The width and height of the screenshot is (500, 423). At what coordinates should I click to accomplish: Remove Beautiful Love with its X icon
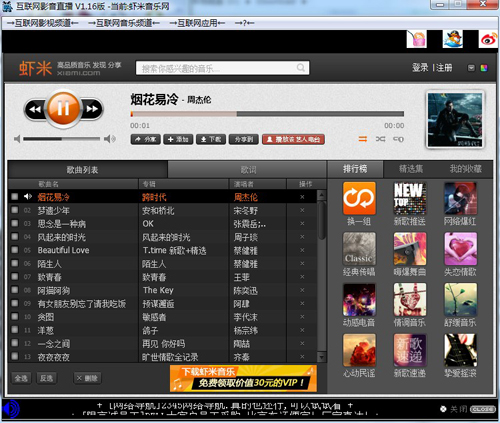[x=302, y=250]
